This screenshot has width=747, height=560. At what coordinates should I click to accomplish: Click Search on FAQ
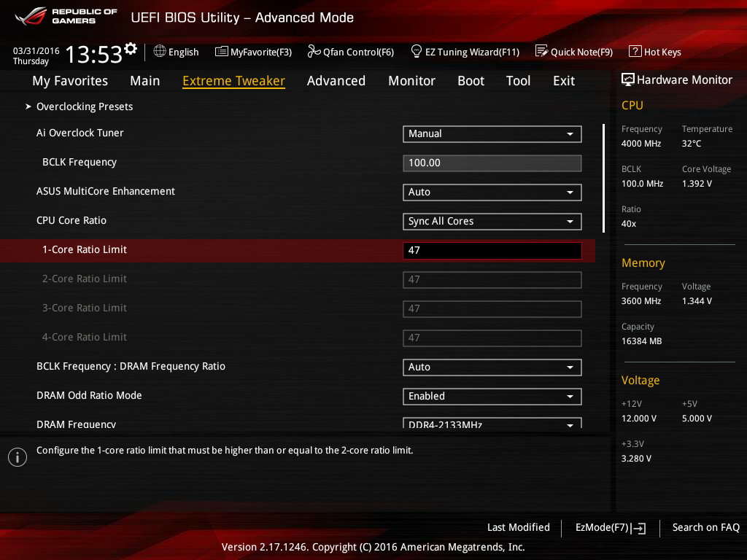click(705, 527)
